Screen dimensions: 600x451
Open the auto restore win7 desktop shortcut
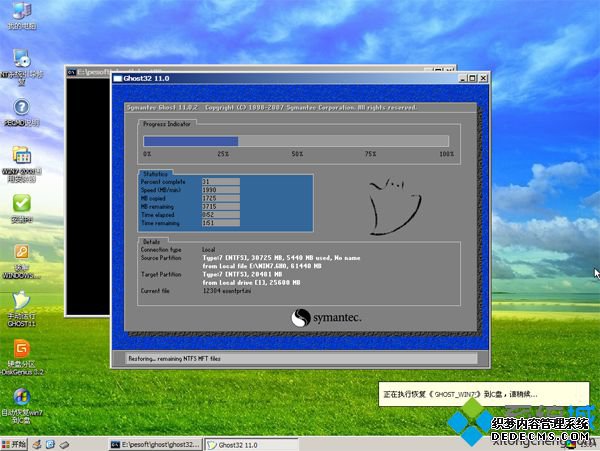(x=21, y=397)
